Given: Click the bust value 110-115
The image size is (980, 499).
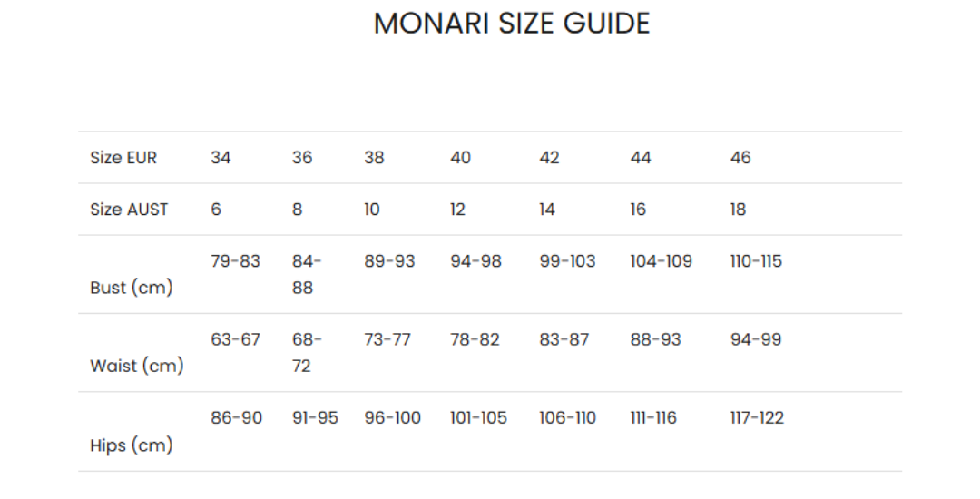Looking at the screenshot, I should tap(756, 261).
